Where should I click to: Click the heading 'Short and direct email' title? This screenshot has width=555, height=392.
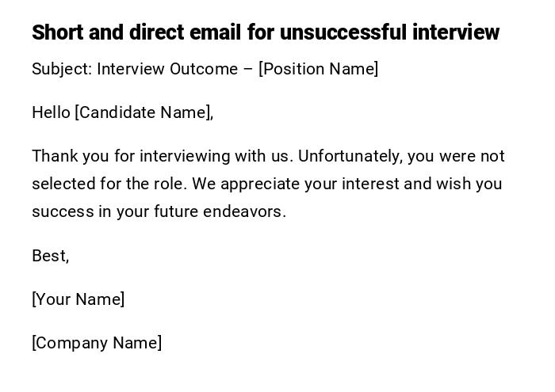click(265, 32)
